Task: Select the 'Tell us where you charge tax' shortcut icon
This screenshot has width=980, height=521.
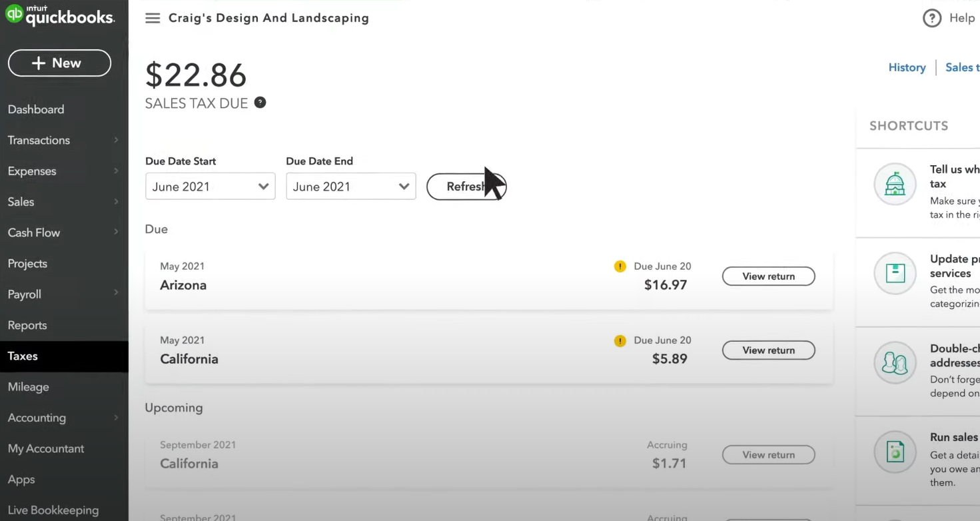Action: tap(895, 185)
